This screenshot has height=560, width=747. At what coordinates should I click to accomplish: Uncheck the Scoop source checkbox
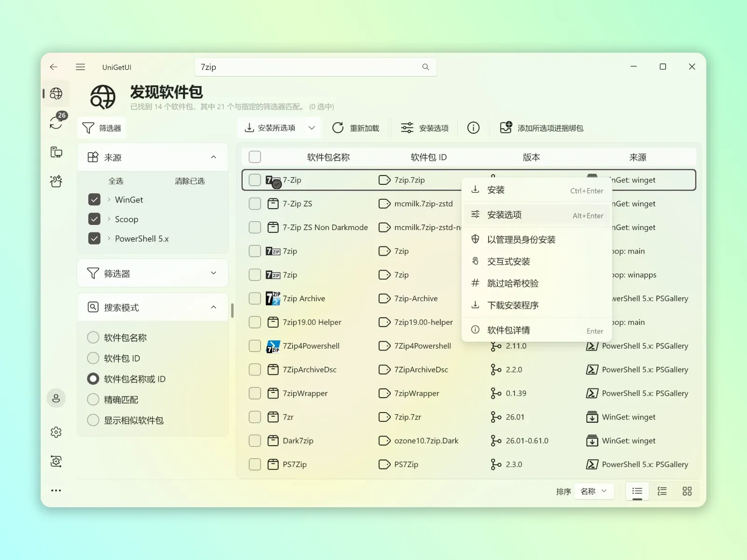94,219
